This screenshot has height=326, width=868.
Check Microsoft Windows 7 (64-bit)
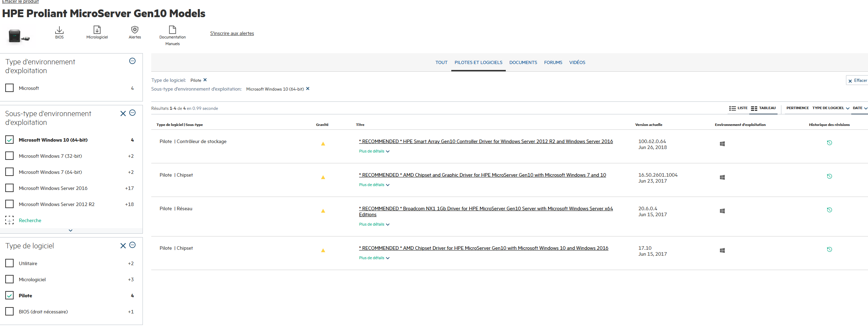pos(9,172)
